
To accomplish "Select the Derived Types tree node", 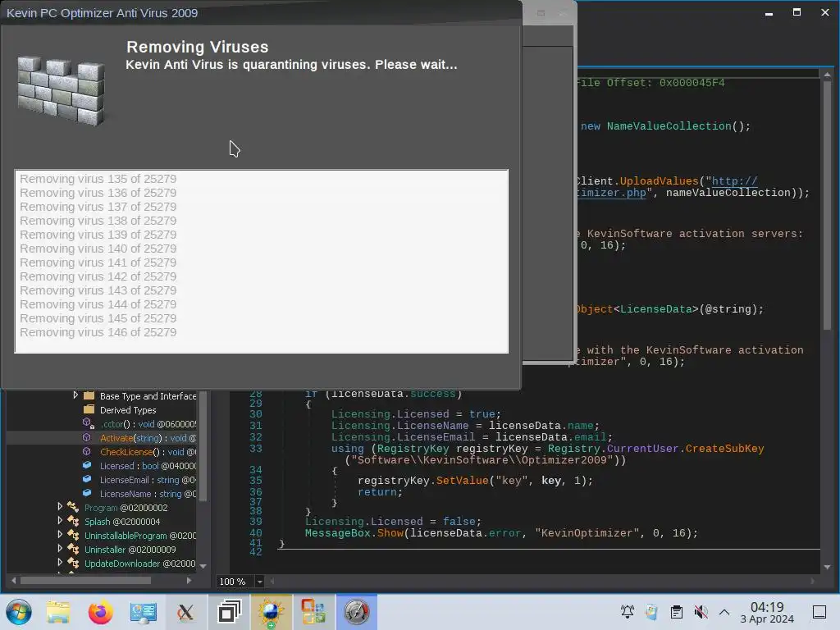I will (128, 410).
